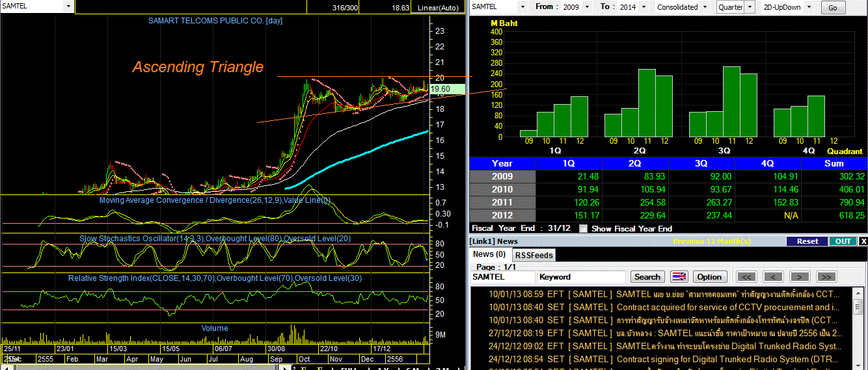
Task: Click the Go button
Action: (833, 8)
